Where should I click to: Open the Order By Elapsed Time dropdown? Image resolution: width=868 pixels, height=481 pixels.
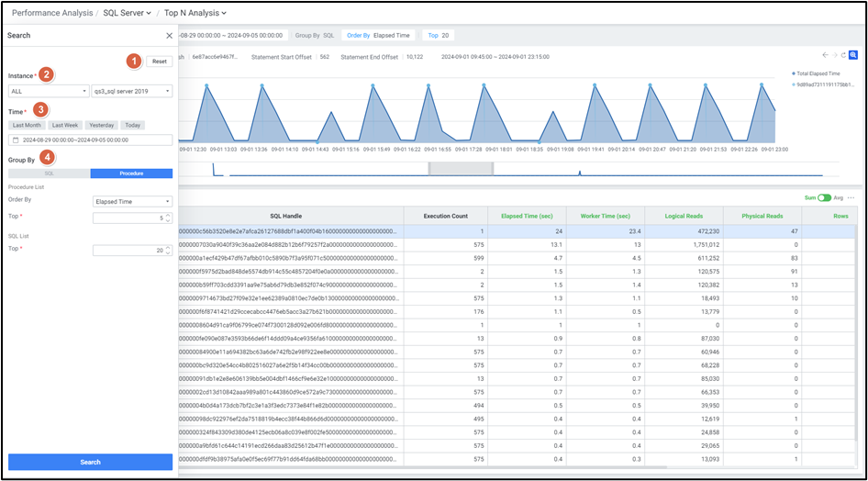pos(132,201)
